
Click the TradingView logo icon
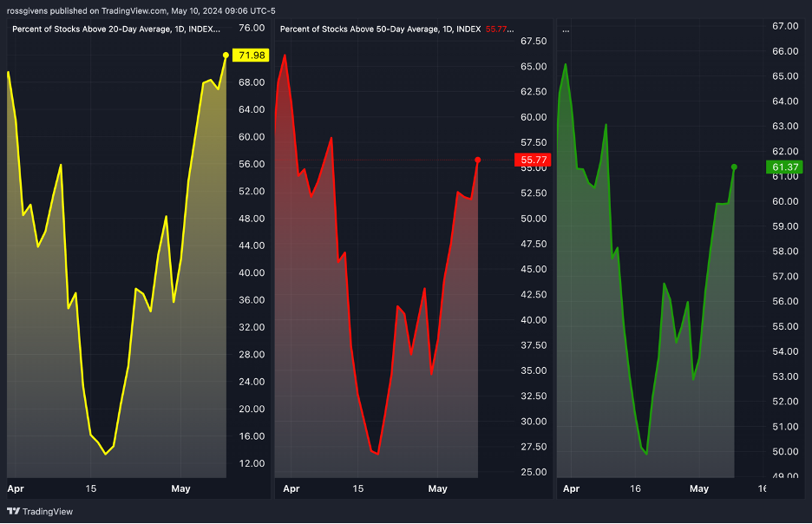pos(14,511)
